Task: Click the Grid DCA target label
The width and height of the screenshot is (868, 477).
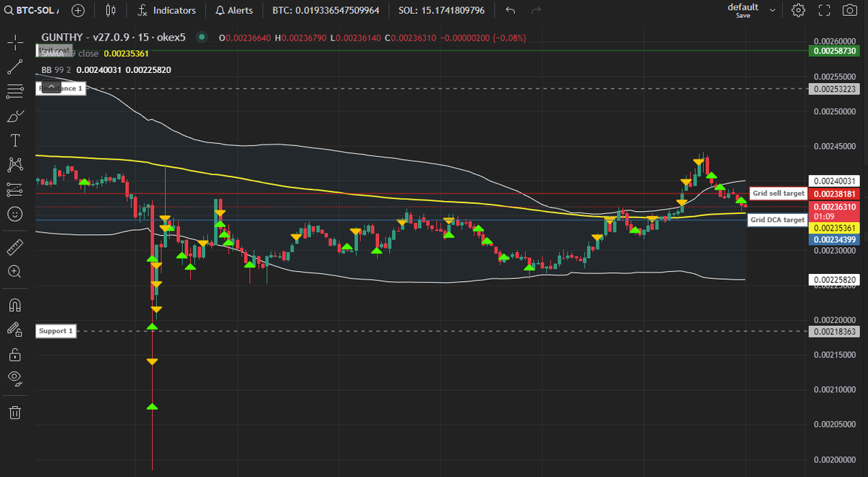Action: pyautogui.click(x=777, y=220)
